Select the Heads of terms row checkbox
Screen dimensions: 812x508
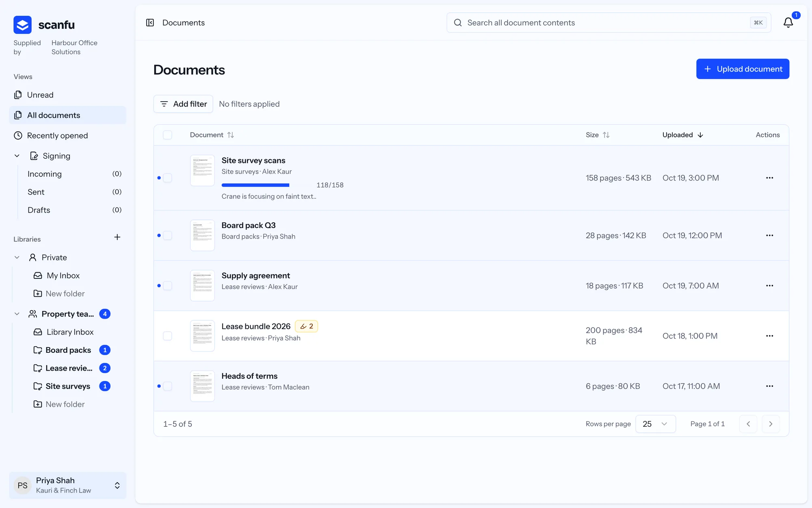(x=167, y=386)
